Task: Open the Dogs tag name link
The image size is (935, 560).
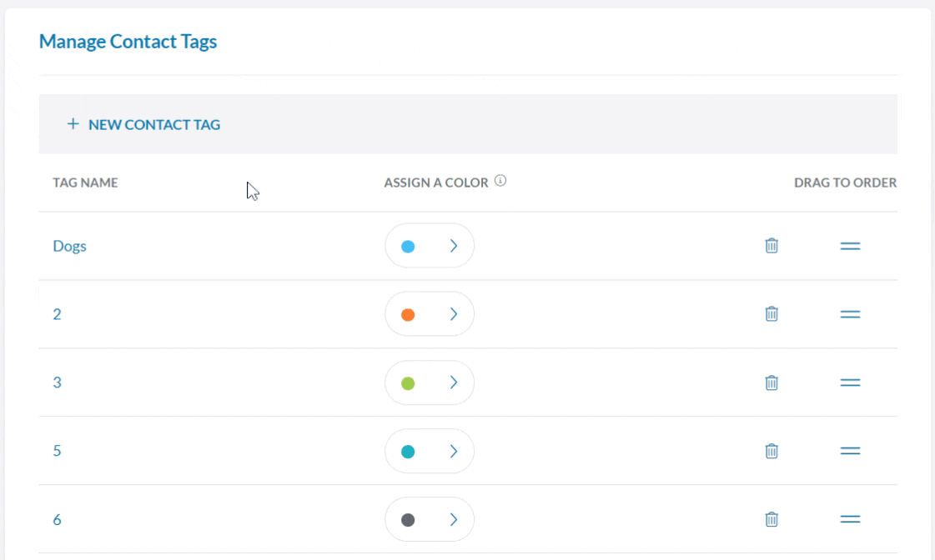Action: point(69,246)
